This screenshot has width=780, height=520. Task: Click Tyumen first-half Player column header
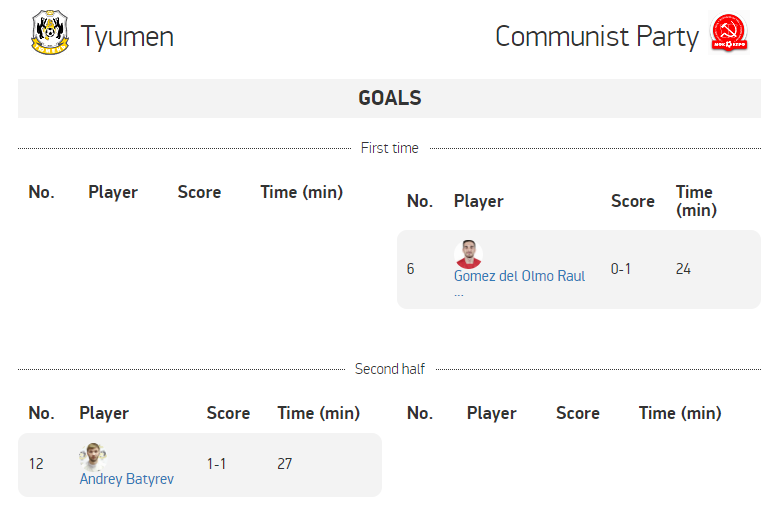(113, 193)
